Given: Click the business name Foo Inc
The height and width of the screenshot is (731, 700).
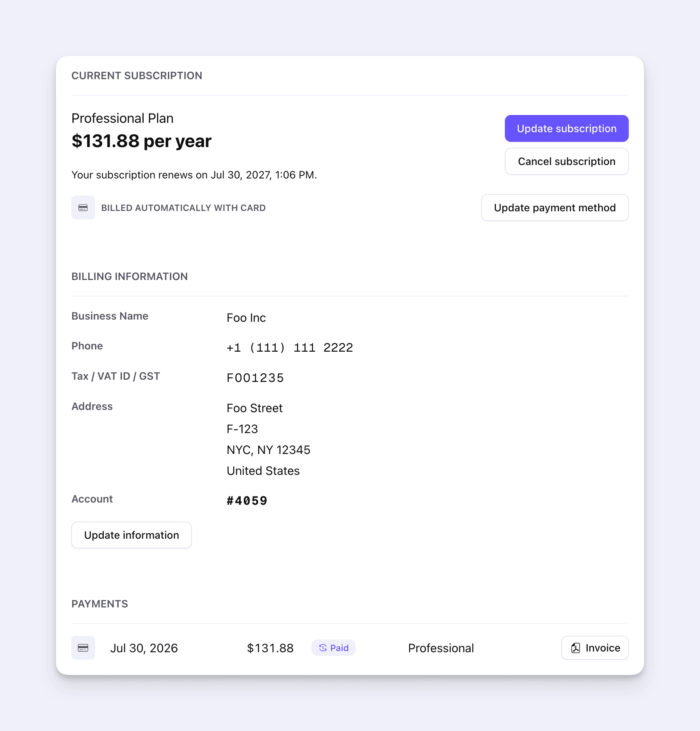Looking at the screenshot, I should coord(246,318).
